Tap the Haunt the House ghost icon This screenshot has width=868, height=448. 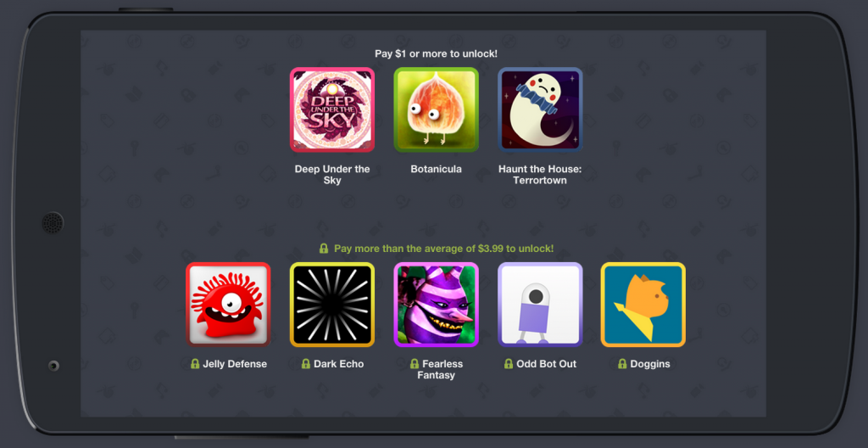click(540, 109)
